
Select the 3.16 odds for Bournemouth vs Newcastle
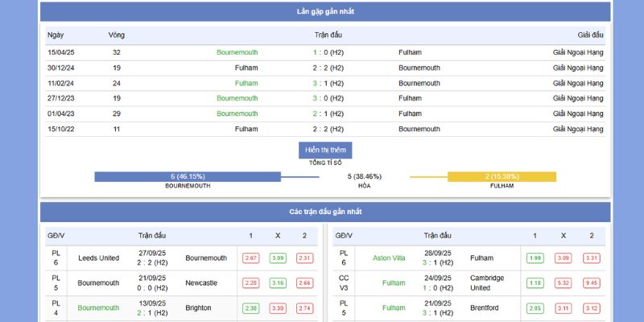point(278,283)
